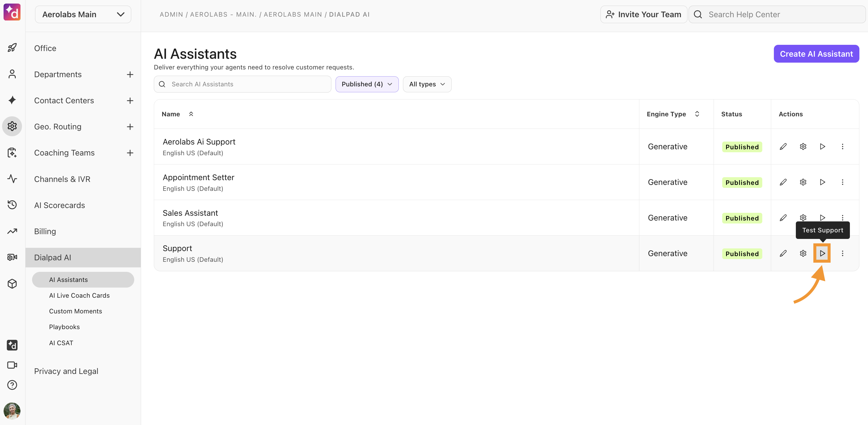The image size is (868, 425).
Task: Open more options for Sales Assistant
Action: pos(842,218)
